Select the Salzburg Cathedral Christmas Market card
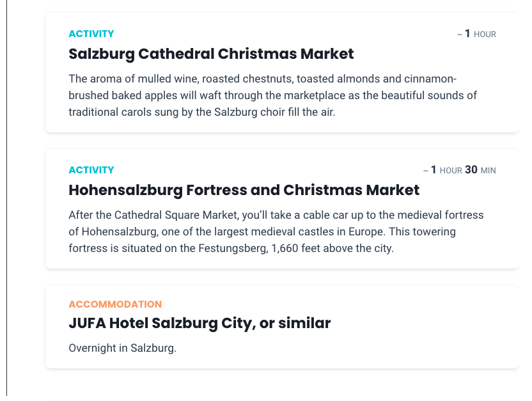The image size is (532, 401). pos(282,73)
